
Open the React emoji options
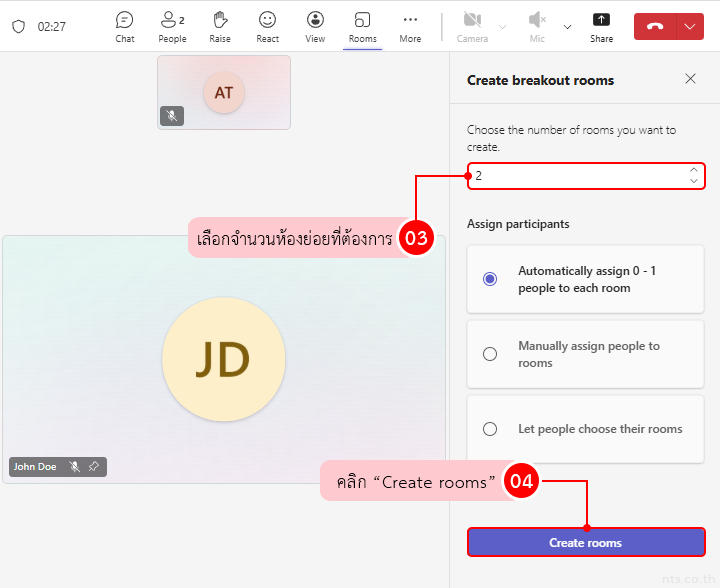(267, 26)
